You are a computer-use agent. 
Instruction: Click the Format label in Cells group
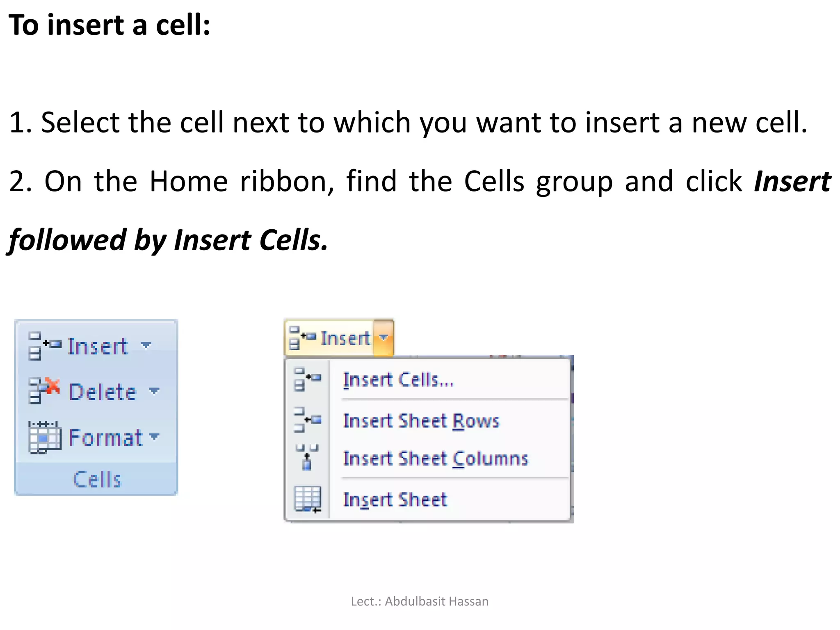click(x=106, y=437)
